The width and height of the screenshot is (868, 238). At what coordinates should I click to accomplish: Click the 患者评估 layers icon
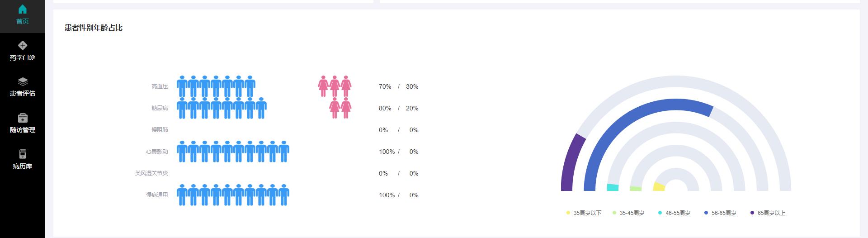tap(23, 81)
